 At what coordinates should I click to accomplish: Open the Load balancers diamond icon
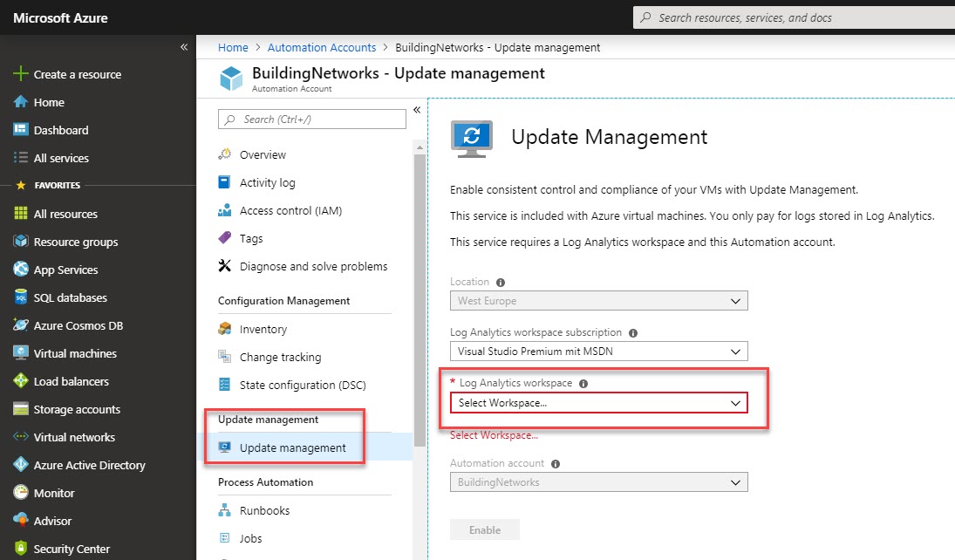[x=21, y=381]
